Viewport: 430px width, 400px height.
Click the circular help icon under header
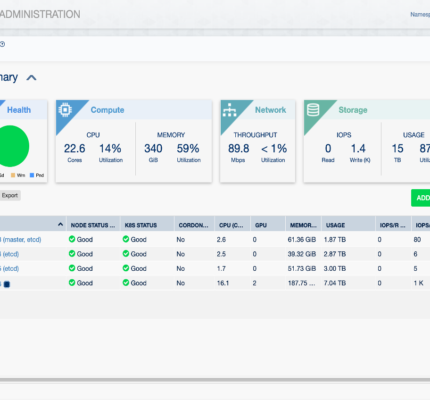tap(2, 44)
